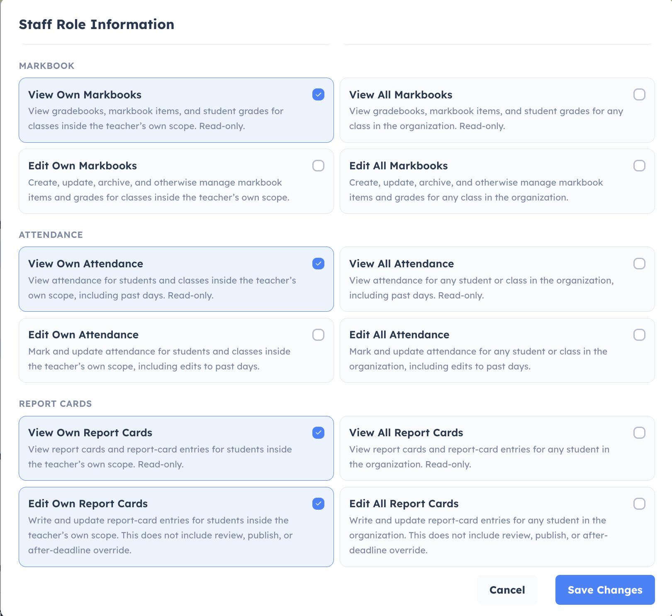The height and width of the screenshot is (616, 672).
Task: Tick the Edit Own Markbooks checkbox
Action: pos(318,166)
